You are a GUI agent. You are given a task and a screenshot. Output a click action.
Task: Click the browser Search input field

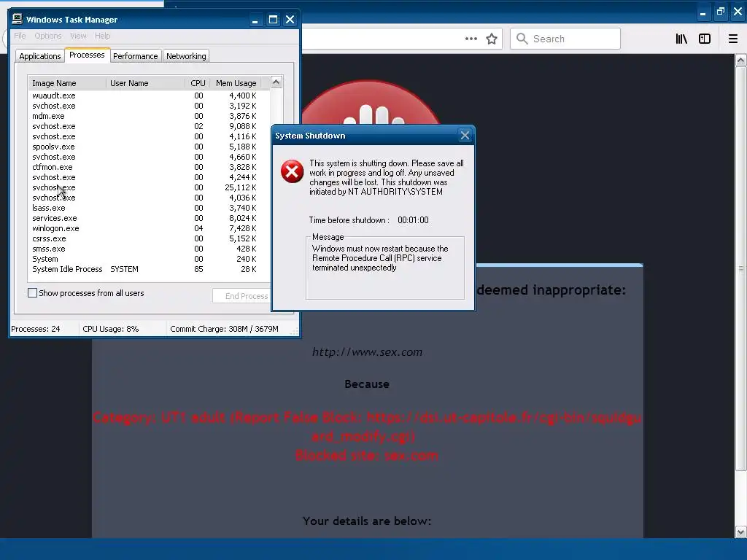tap(565, 39)
